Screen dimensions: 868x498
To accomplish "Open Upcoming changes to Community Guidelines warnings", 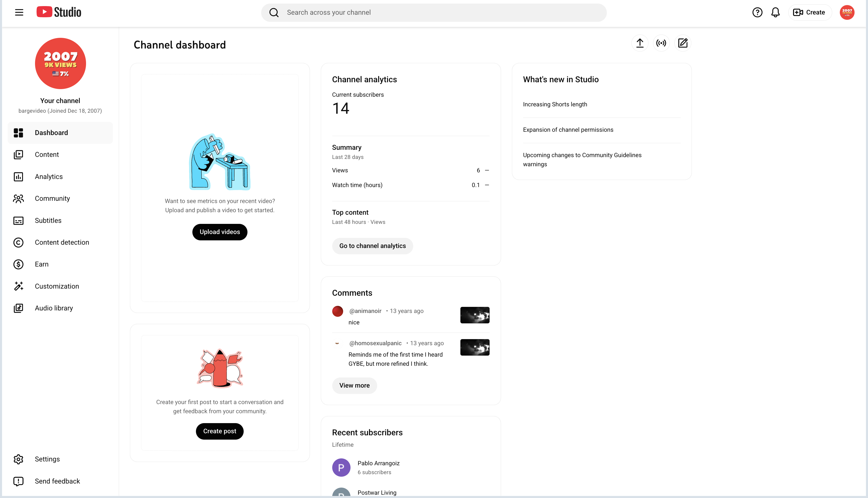I will tap(582, 159).
